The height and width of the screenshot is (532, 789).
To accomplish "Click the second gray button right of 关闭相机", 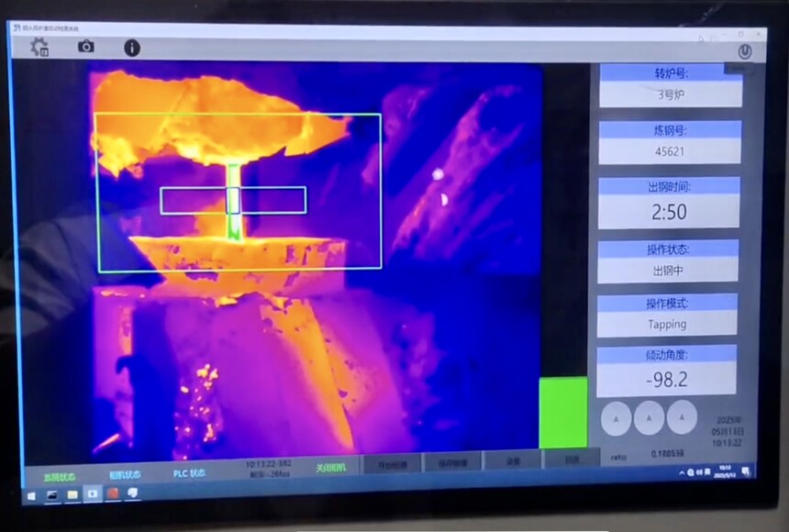I will pyautogui.click(x=453, y=462).
